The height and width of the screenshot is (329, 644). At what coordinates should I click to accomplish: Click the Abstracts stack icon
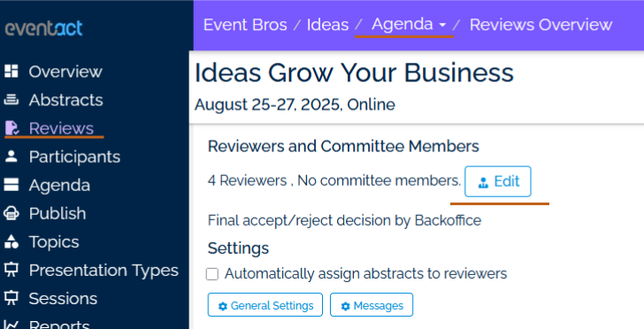click(11, 100)
